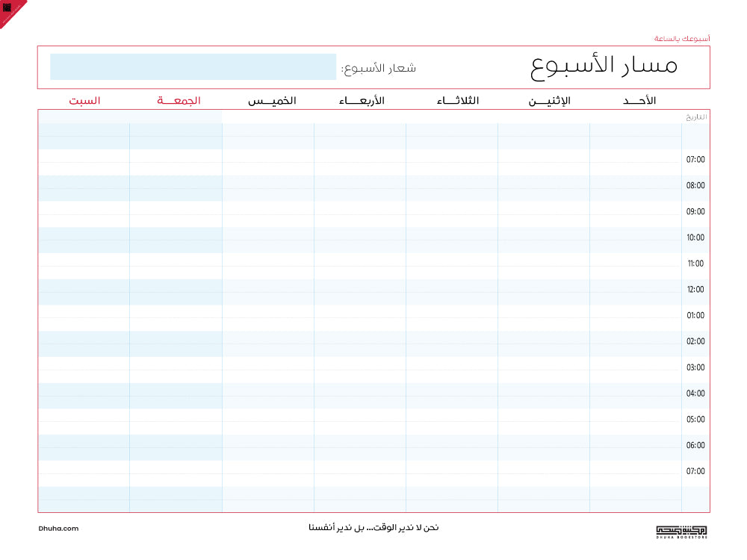
Task: Select the الأربعاء day header
Action: (362, 101)
